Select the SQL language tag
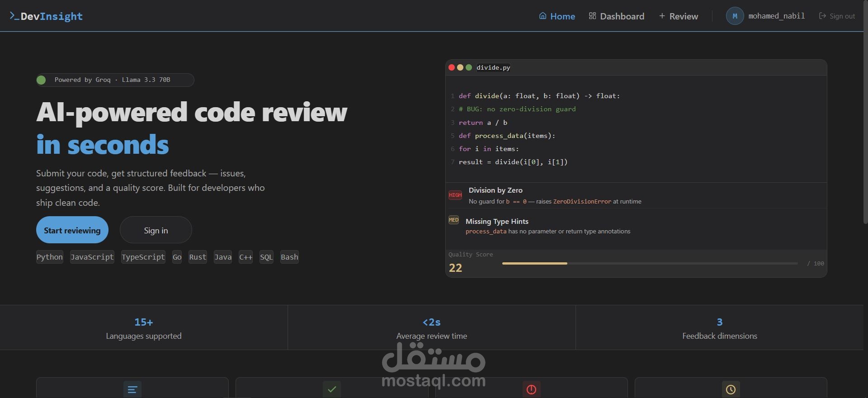The image size is (868, 398). [x=266, y=257]
